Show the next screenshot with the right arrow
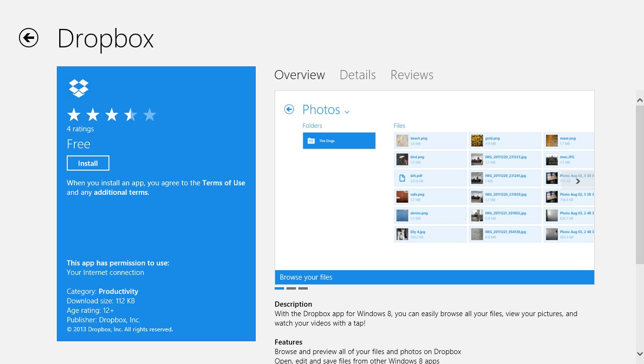 (x=578, y=181)
